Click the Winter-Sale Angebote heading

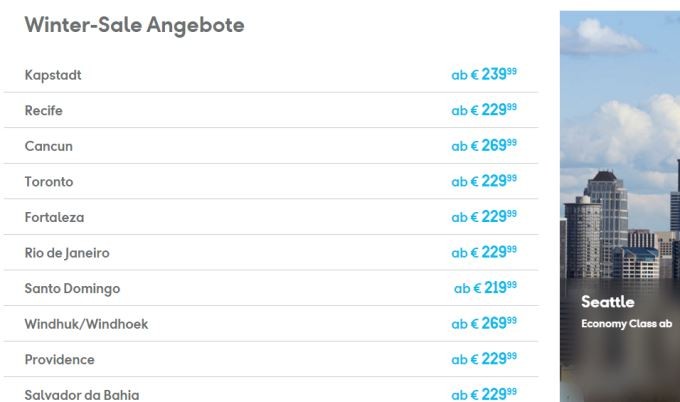[134, 25]
